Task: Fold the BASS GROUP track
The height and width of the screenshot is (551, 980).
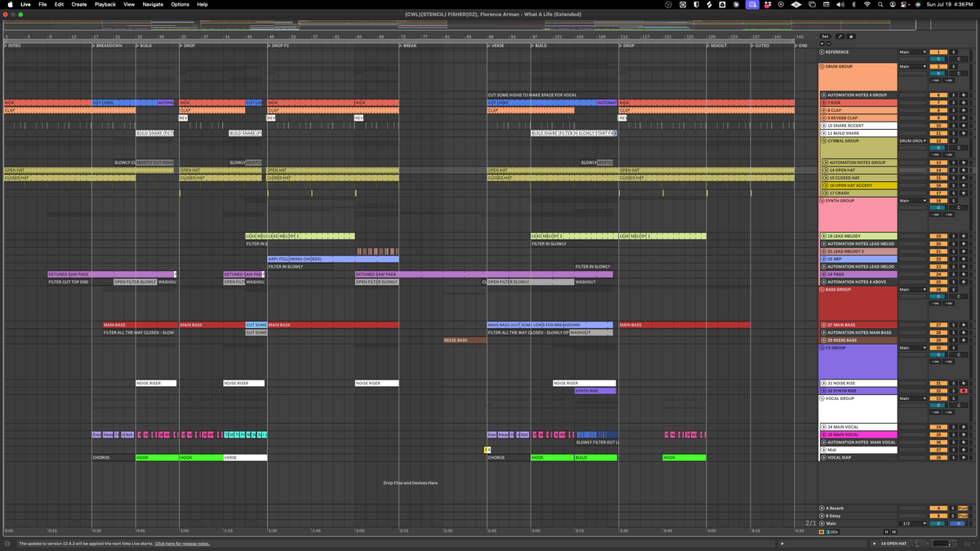Action: tap(823, 289)
